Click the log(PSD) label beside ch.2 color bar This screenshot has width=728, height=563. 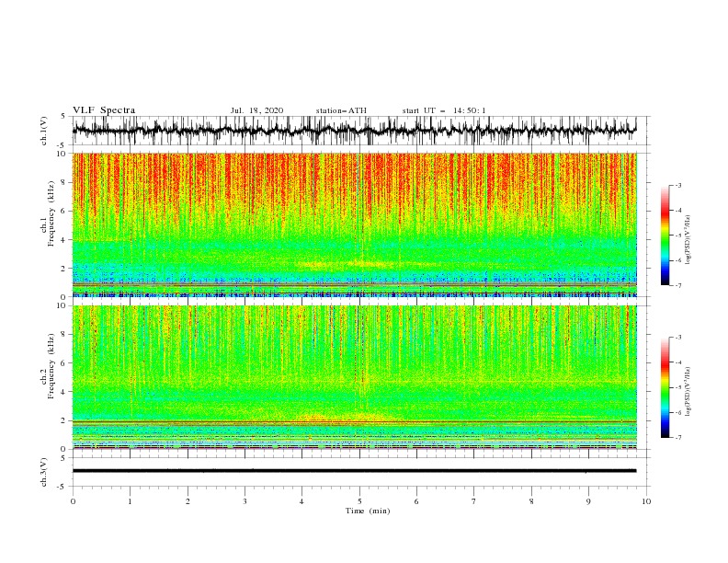tap(688, 392)
